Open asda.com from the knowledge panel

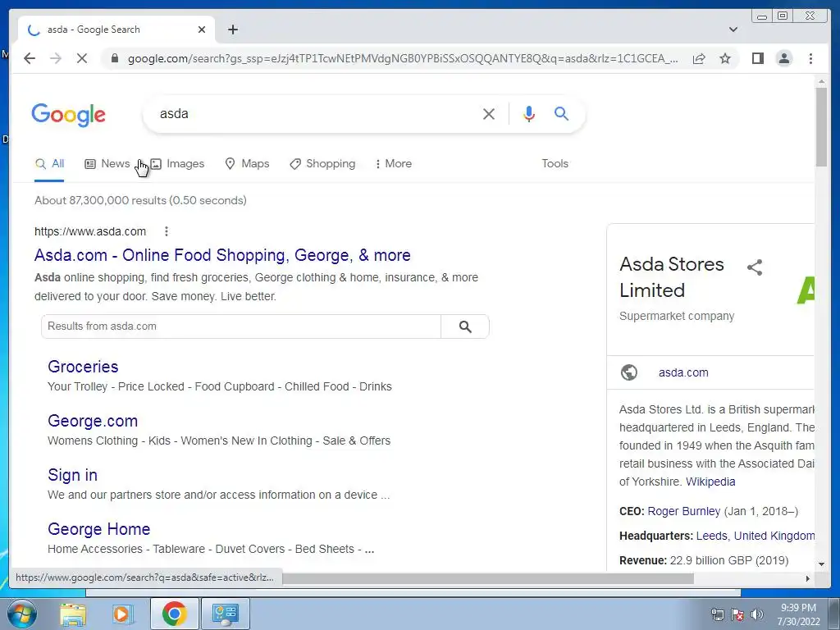tap(683, 372)
